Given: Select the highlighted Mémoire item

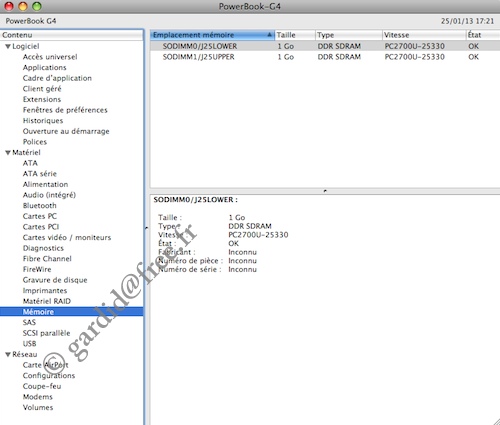Looking at the screenshot, I should click(71, 312).
